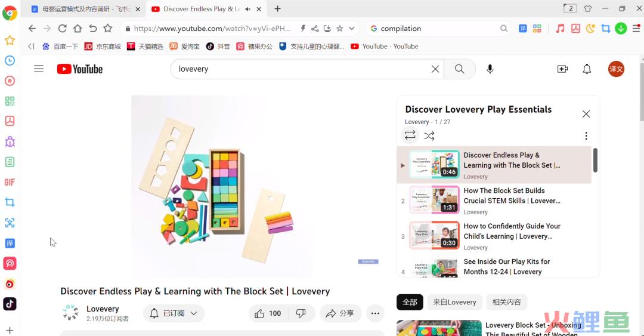This screenshot has width=644, height=336.
Task: Add a sidebar app with plus
Action: [x=10, y=330]
